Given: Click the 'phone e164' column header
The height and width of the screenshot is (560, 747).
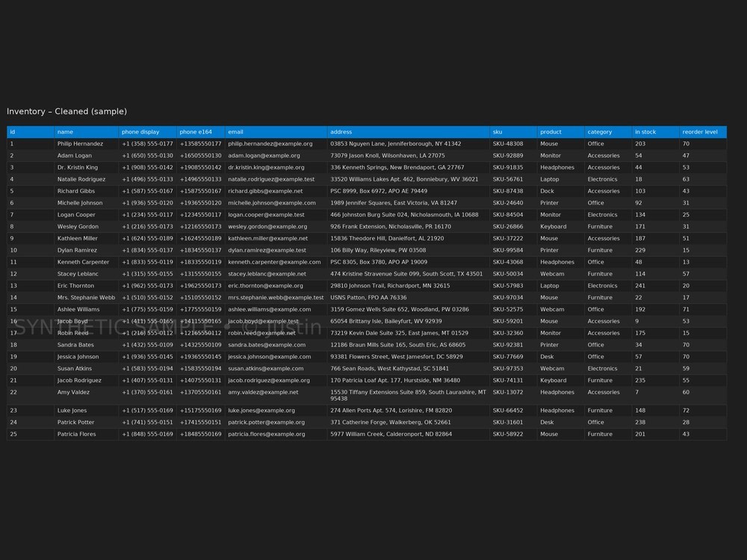Looking at the screenshot, I should pyautogui.click(x=200, y=132).
